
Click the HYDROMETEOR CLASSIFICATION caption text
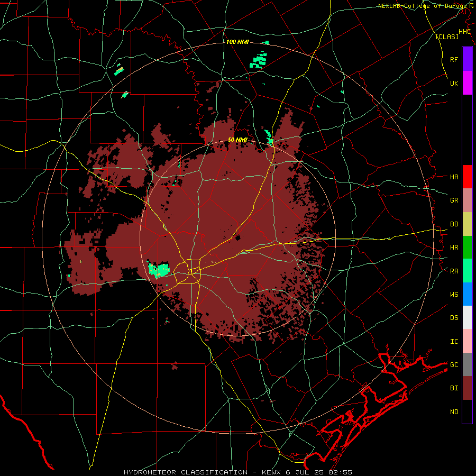(186, 472)
